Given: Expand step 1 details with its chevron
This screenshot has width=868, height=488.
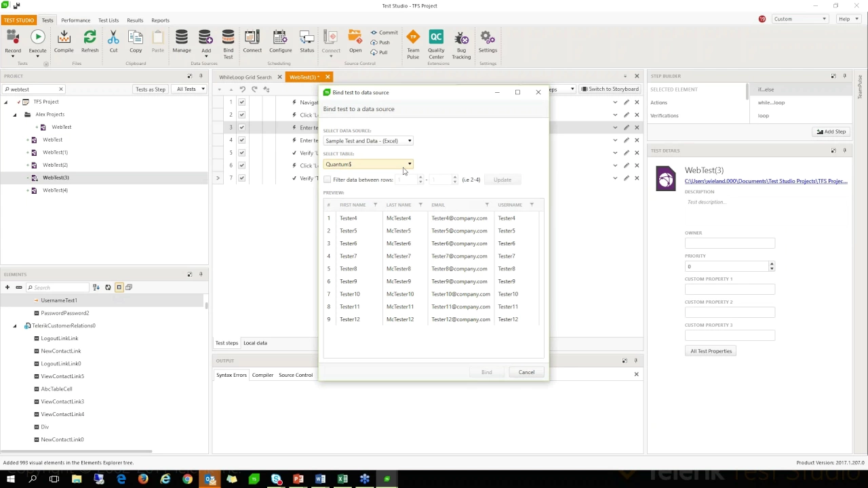Looking at the screenshot, I should pos(615,102).
